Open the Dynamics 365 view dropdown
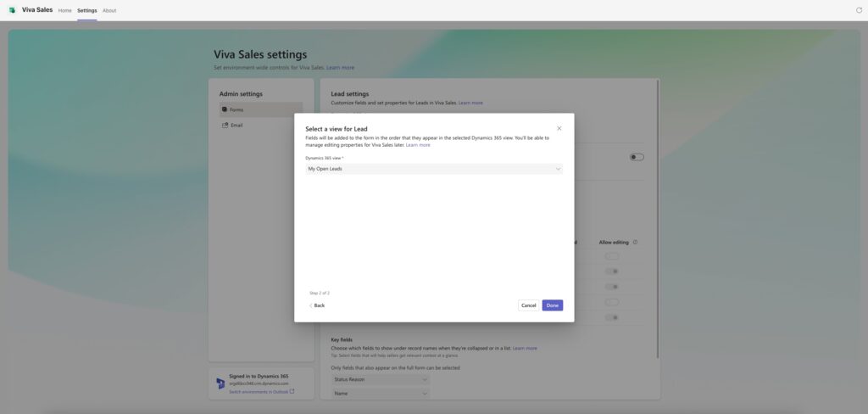This screenshot has height=414, width=868. point(434,169)
